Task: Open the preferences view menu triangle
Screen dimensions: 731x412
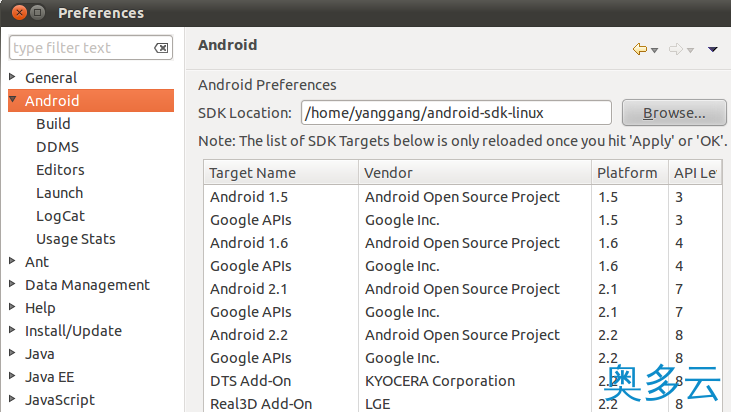Action: coord(712,49)
